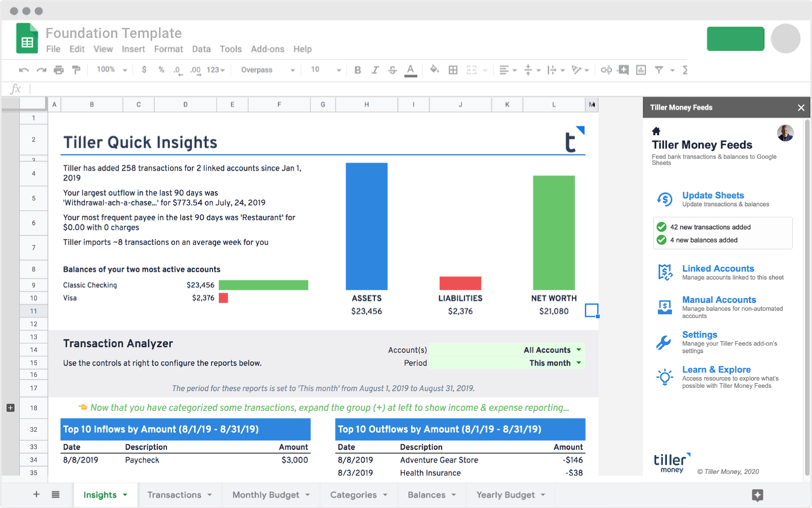The width and height of the screenshot is (812, 508).
Task: Open the Help menu
Action: 302,49
